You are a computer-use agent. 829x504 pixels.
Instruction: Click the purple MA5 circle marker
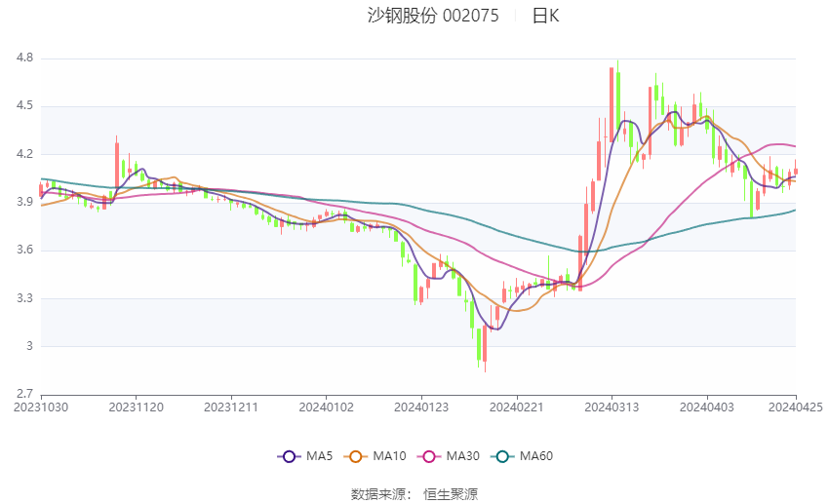(x=289, y=456)
